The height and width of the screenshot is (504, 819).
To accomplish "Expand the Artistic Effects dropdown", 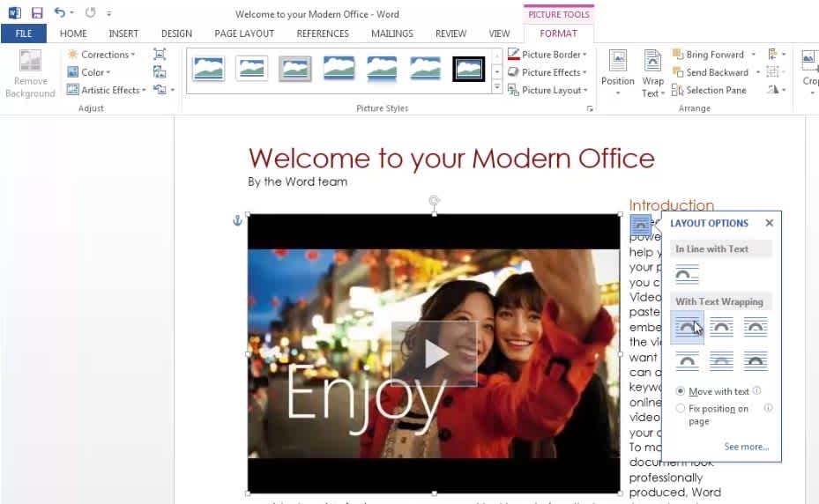I will [x=107, y=90].
